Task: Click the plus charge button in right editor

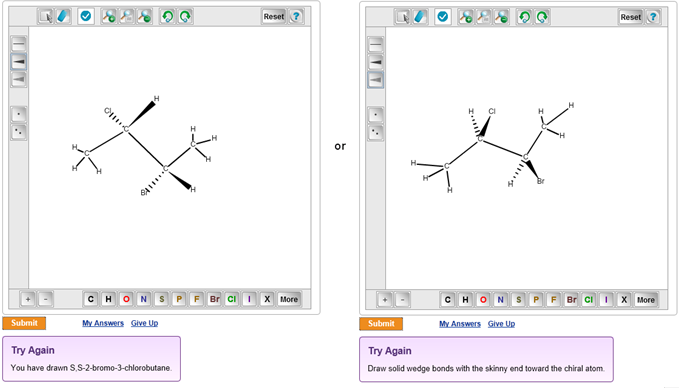Action: [385, 300]
